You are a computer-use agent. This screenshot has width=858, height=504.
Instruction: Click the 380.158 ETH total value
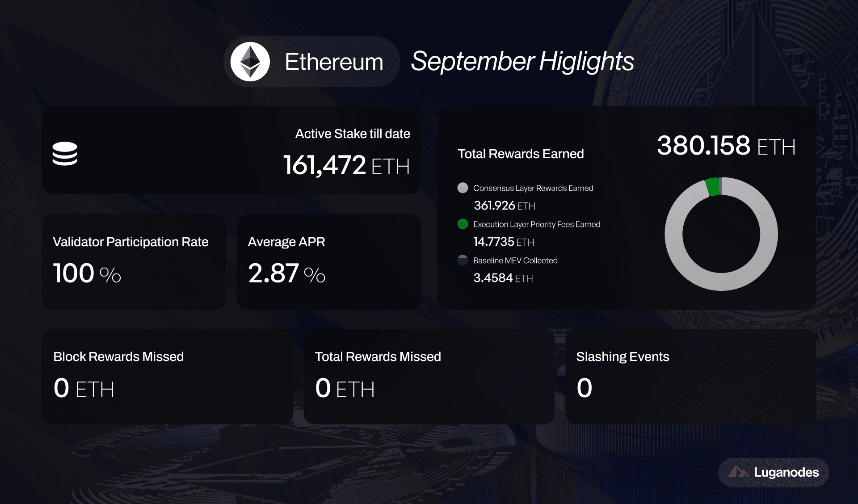point(726,146)
